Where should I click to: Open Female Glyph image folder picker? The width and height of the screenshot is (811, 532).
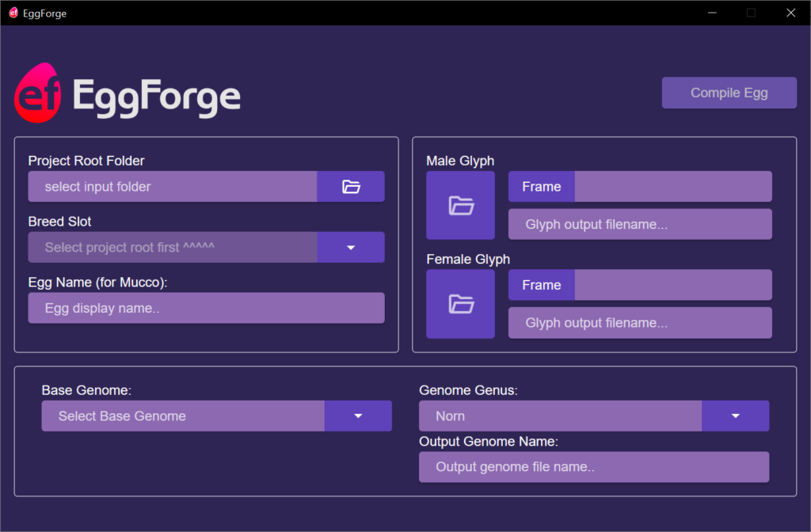460,304
